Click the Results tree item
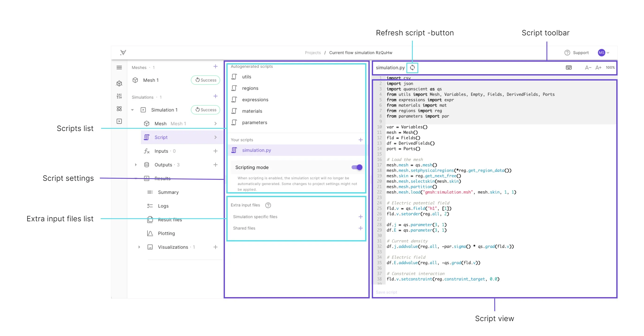The height and width of the screenshot is (336, 644). pos(162,178)
